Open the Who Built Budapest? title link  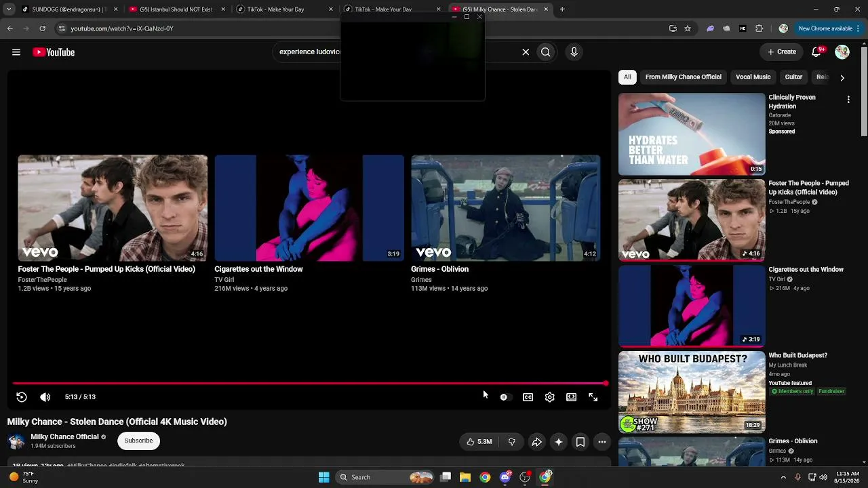tap(797, 355)
